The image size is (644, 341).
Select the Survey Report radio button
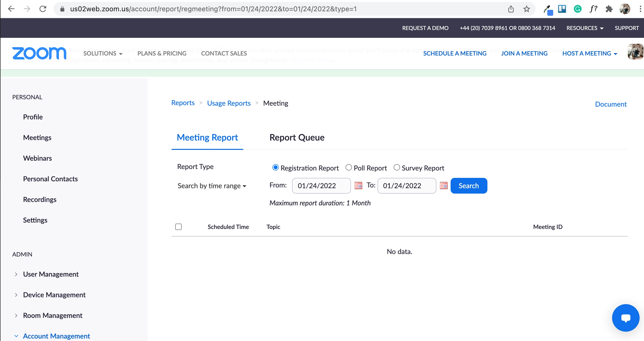pyautogui.click(x=397, y=167)
